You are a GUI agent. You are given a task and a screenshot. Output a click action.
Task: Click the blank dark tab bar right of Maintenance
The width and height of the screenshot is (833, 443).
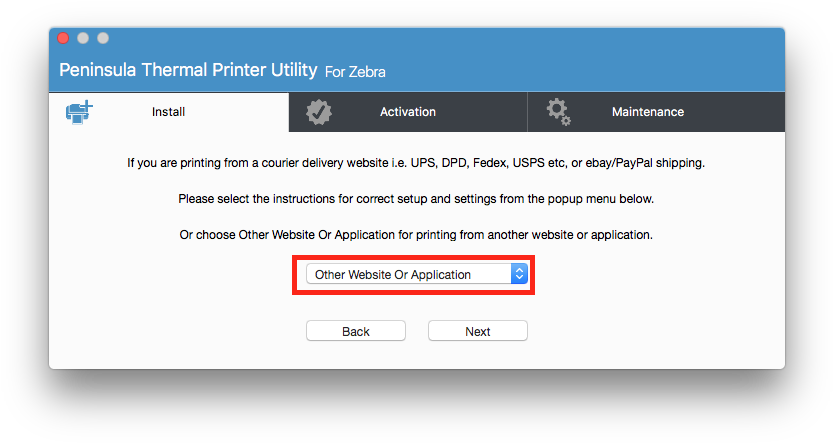(x=750, y=112)
